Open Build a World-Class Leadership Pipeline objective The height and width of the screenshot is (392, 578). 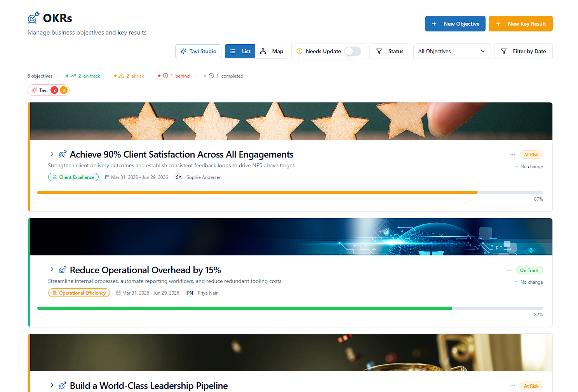tap(149, 386)
